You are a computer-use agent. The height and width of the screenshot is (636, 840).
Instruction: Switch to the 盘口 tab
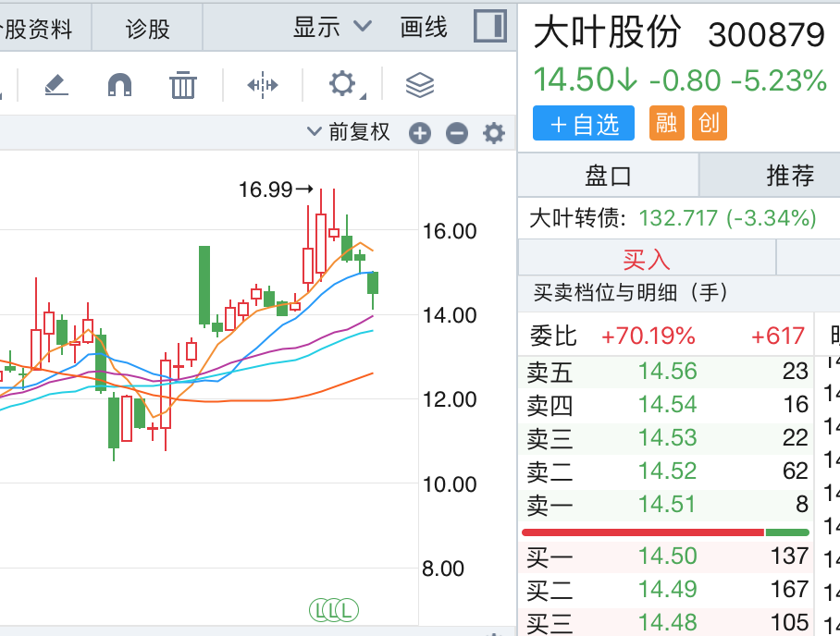(608, 175)
